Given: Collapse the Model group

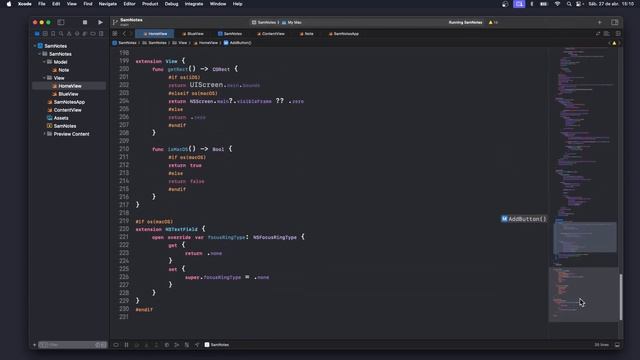Looking at the screenshot, I should 44,62.
